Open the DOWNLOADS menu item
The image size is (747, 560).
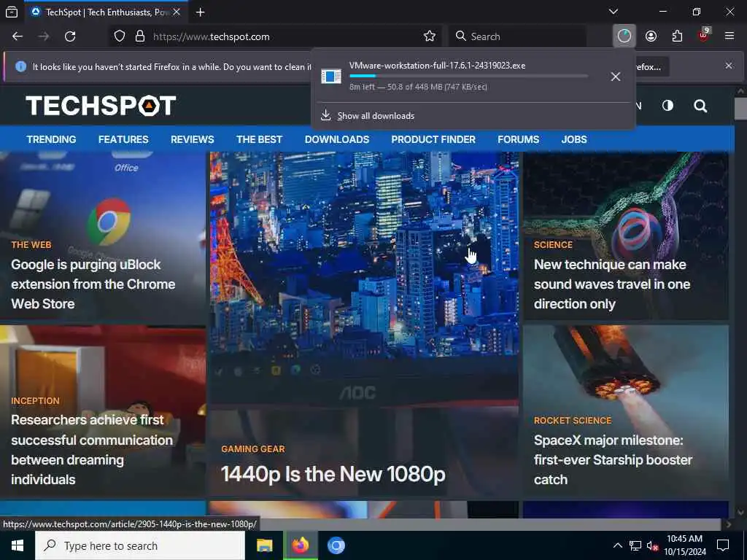pos(337,139)
